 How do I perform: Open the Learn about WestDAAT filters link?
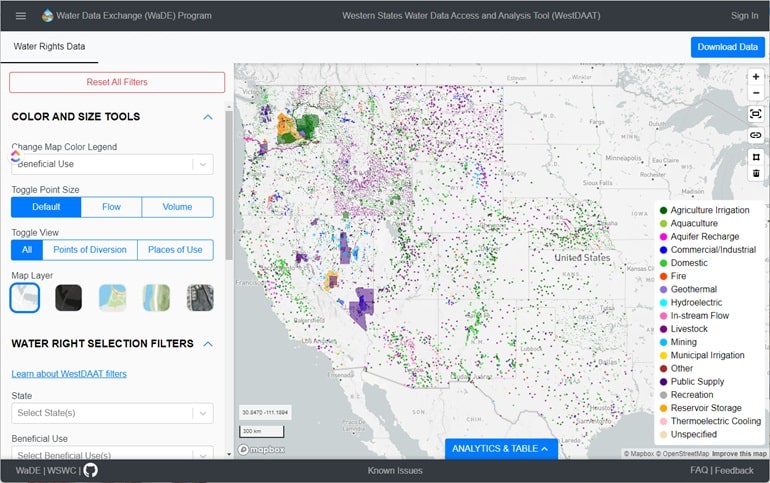tap(69, 374)
